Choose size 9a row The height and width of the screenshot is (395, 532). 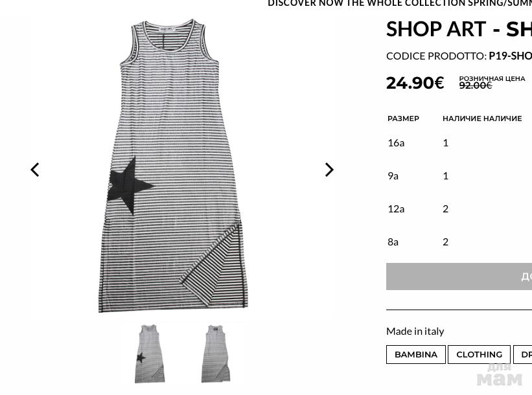[459, 175]
